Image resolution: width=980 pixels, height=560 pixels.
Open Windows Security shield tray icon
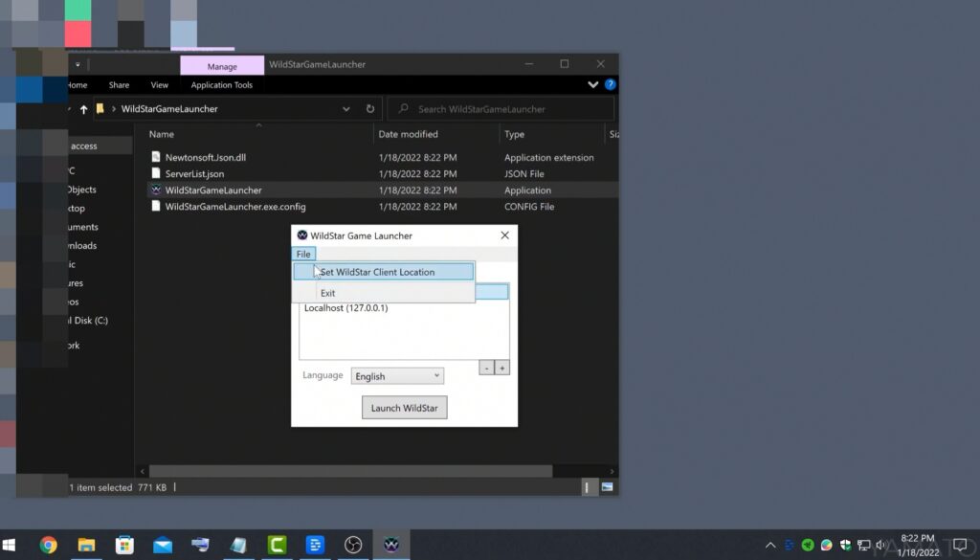point(845,545)
